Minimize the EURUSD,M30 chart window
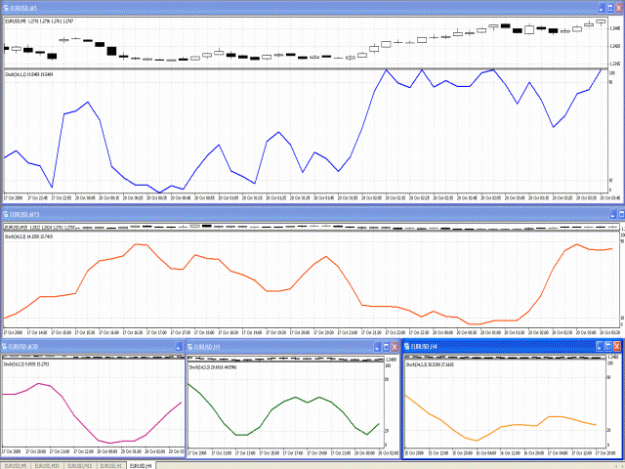625x469 pixels. tap(179, 347)
